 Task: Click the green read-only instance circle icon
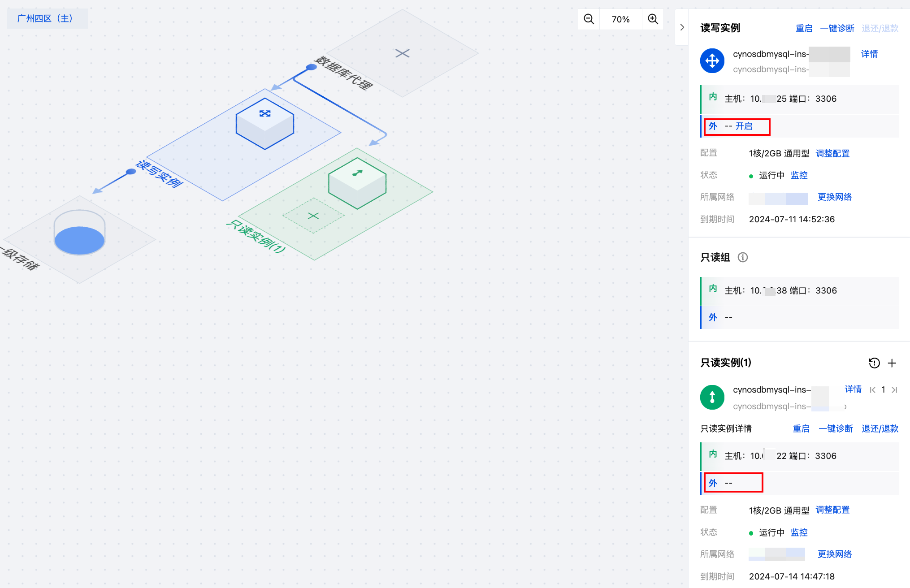pos(712,397)
